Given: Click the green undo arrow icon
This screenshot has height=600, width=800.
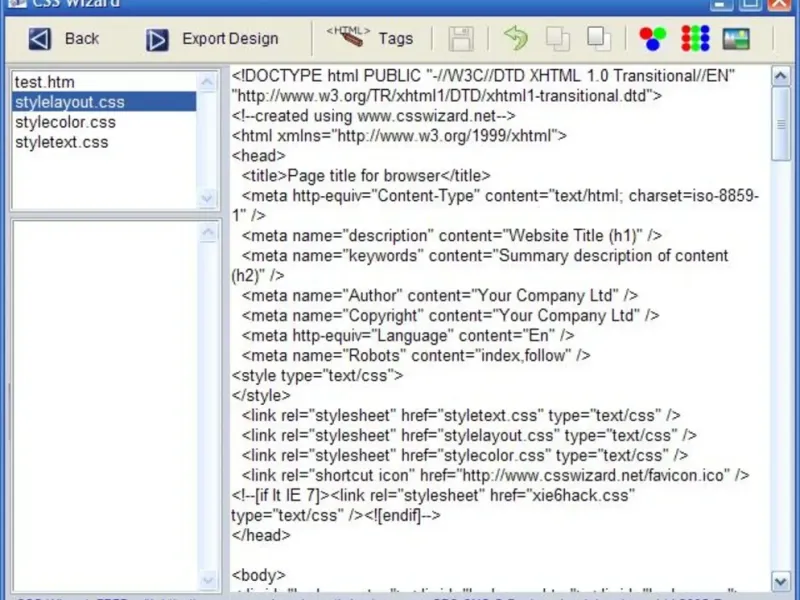Looking at the screenshot, I should [x=516, y=38].
